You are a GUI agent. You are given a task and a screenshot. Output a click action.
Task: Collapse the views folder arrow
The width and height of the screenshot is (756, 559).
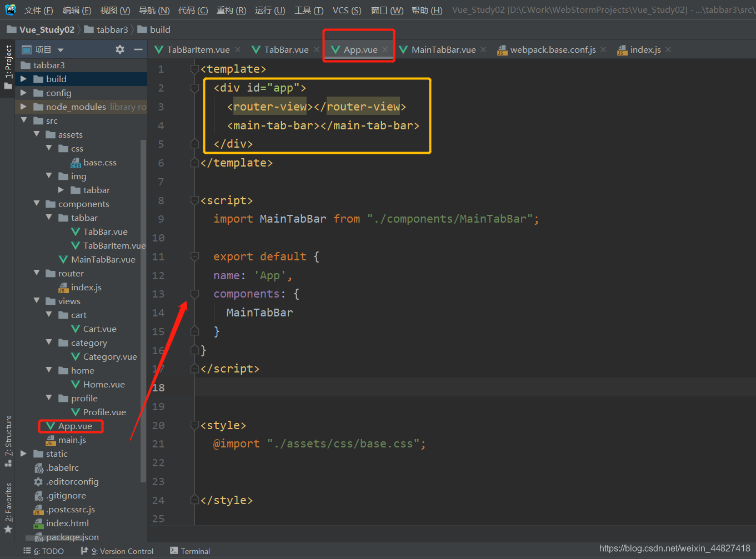(x=37, y=301)
